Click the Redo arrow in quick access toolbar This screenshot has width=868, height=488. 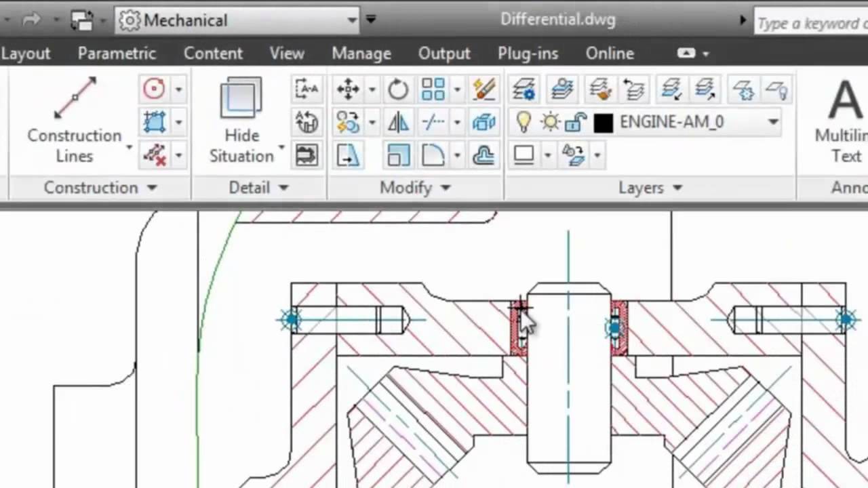click(32, 20)
